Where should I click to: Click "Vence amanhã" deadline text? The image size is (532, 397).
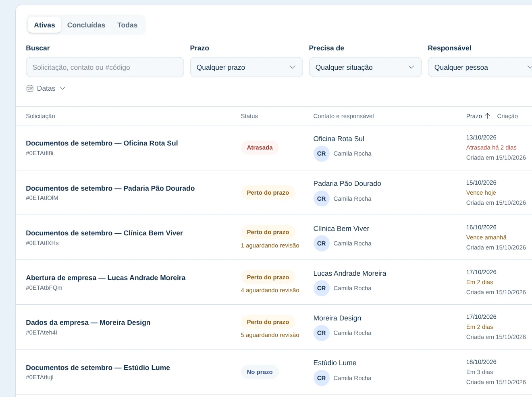[486, 237]
